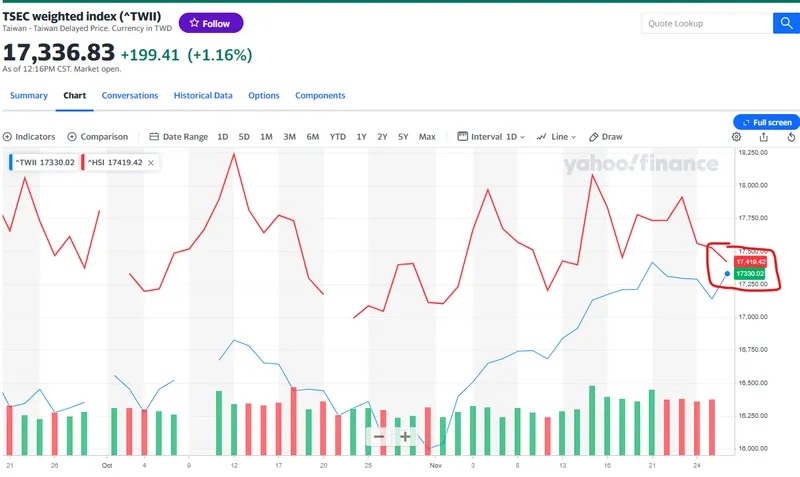This screenshot has height=477, width=800.
Task: Click the TSEC weighted index (^TWII) title
Action: 82,16
